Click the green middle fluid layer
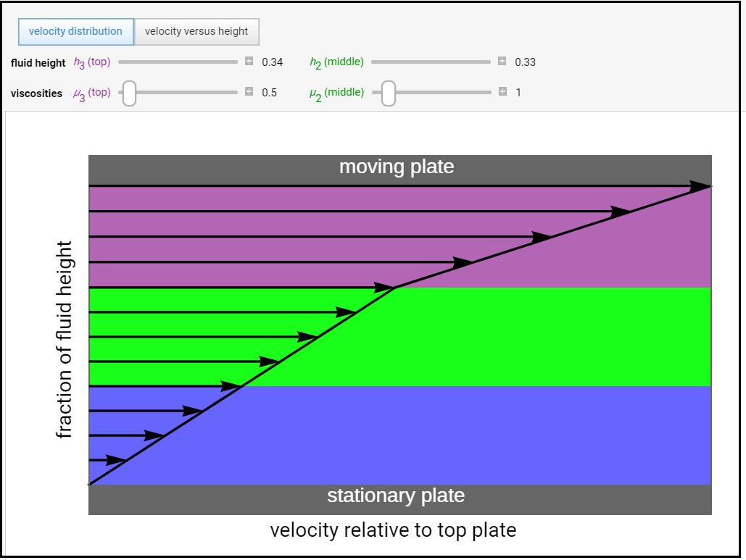This screenshot has width=746, height=560. tap(551, 337)
